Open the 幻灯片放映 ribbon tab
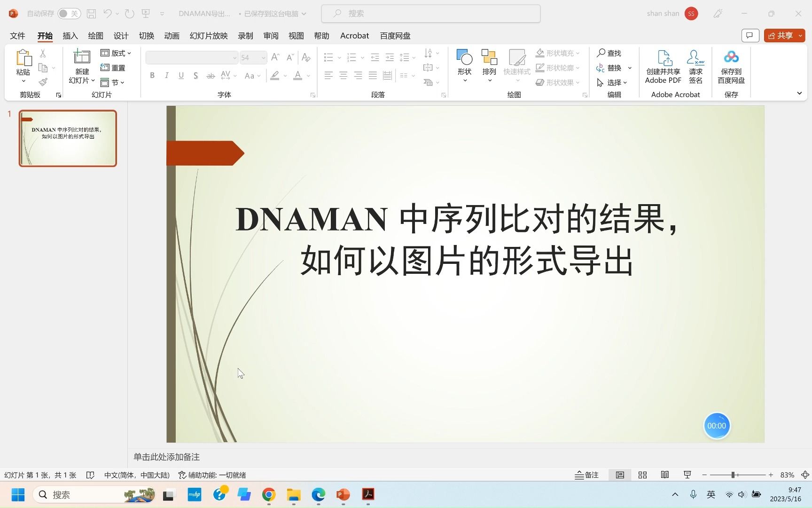 (x=208, y=35)
